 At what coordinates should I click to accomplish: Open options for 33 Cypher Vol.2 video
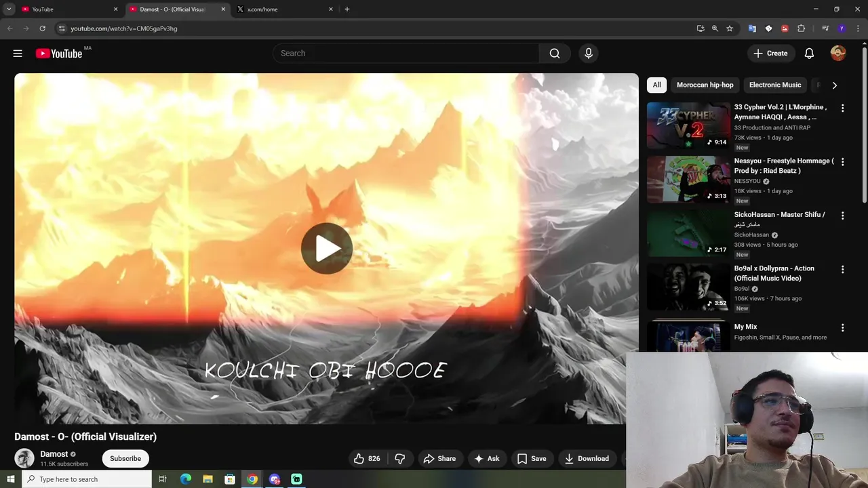[x=843, y=108]
